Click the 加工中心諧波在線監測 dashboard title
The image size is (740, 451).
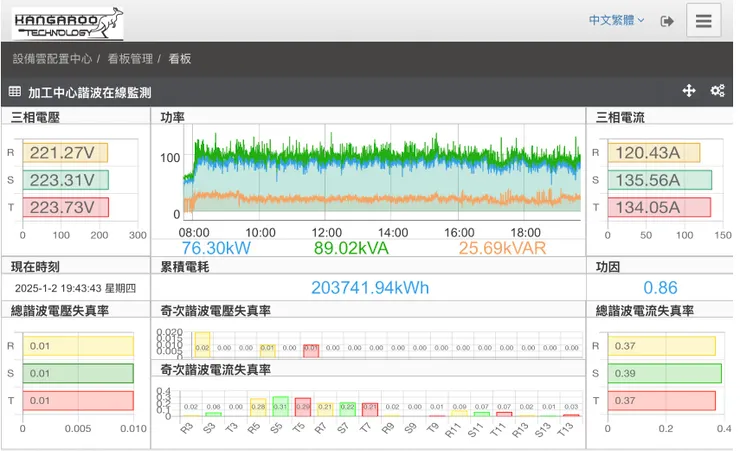tap(90, 92)
